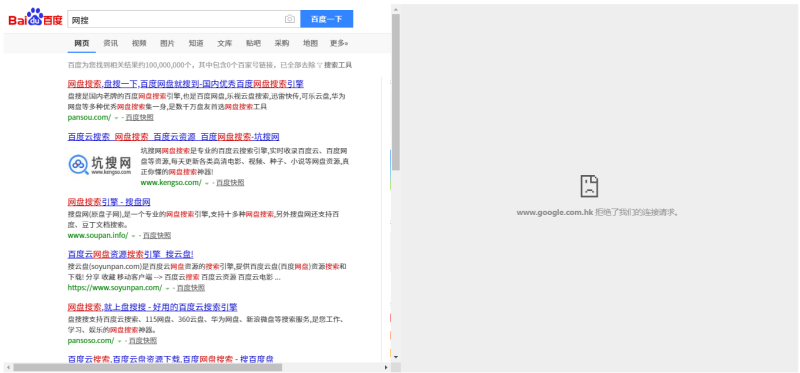Click the horizontal scrollbar thumb
800x373 pixels.
tap(147, 367)
